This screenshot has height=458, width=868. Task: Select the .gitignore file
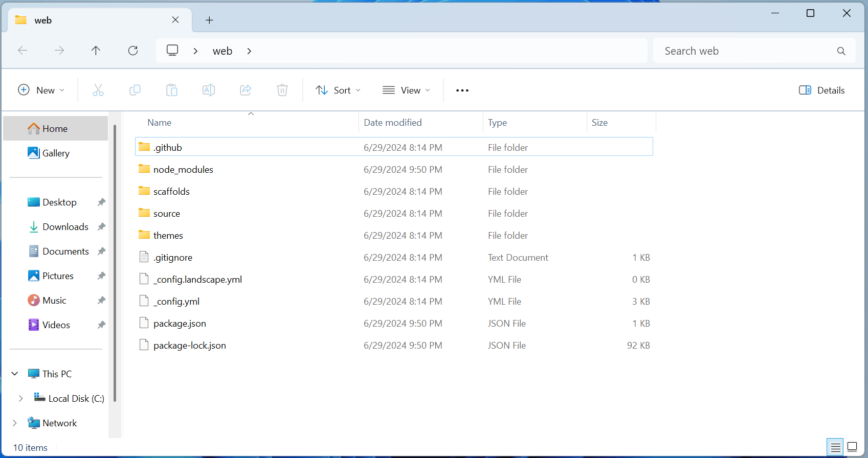(x=394, y=257)
